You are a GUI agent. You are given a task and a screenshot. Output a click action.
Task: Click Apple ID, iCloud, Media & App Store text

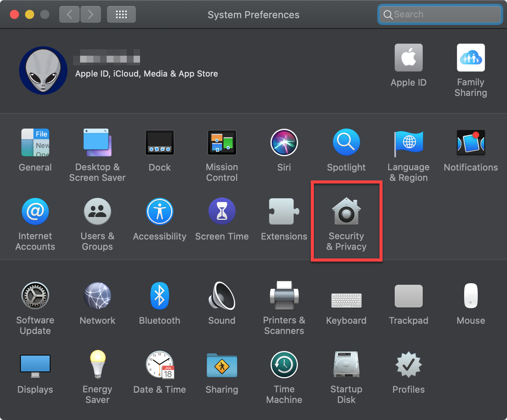[146, 74]
